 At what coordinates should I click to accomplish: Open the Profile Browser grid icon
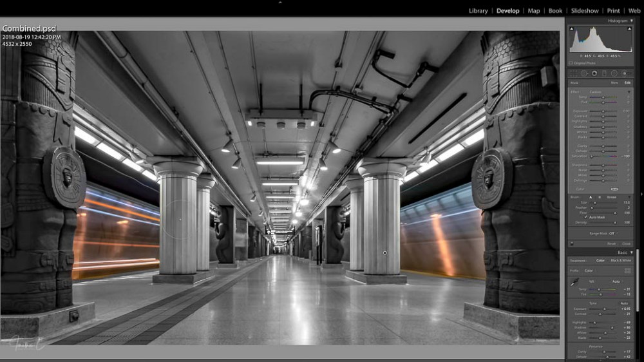[x=627, y=271]
